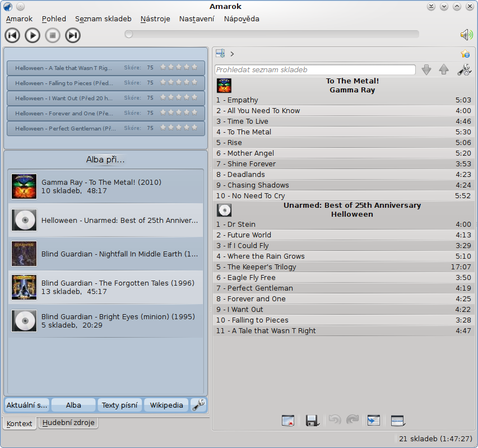The height and width of the screenshot is (448, 478).
Task: Select the Nightfall In Middle Earth cover thumbnail
Action: click(x=24, y=254)
